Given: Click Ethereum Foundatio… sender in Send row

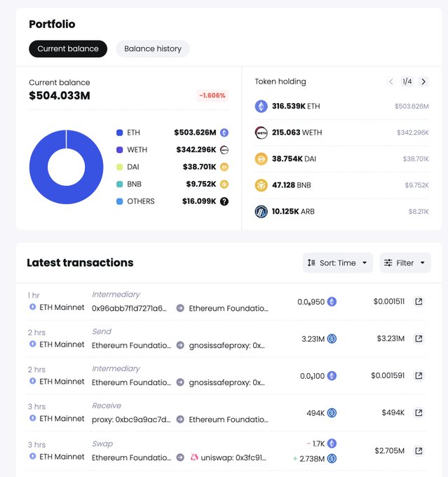Looking at the screenshot, I should coord(131,346).
